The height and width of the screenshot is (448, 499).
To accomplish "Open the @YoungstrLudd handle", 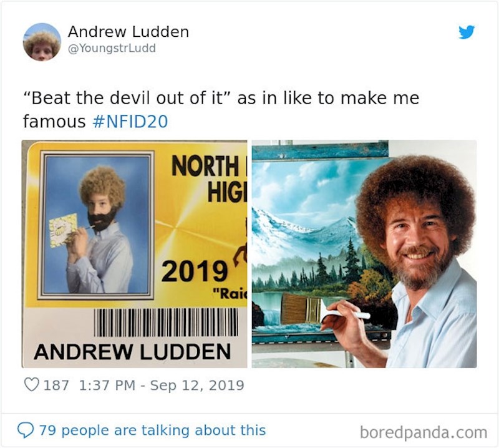I will click(112, 48).
